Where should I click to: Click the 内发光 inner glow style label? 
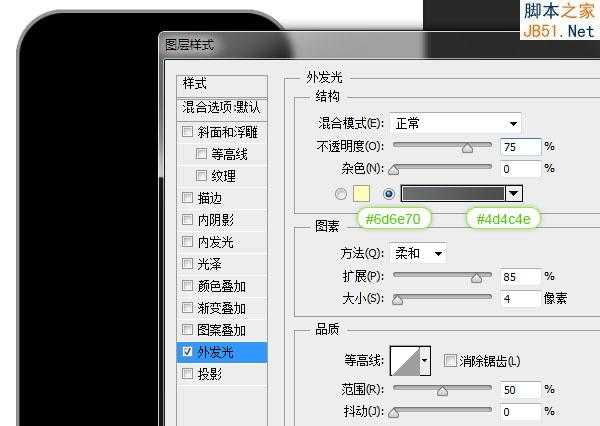click(215, 242)
